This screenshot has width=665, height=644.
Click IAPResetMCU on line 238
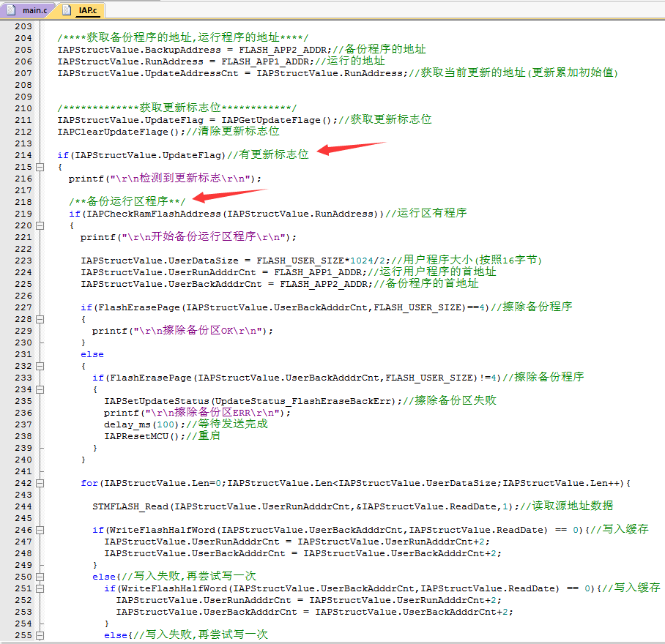click(136, 436)
